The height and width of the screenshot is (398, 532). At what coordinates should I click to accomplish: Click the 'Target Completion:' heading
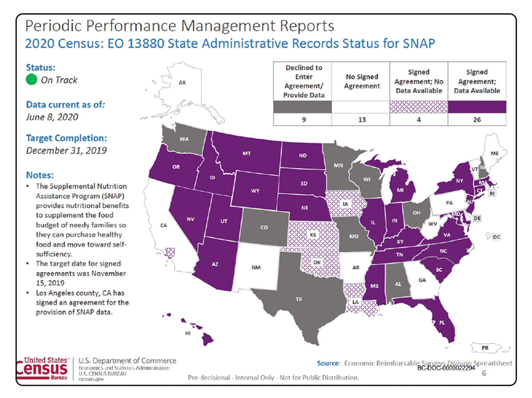(66, 138)
